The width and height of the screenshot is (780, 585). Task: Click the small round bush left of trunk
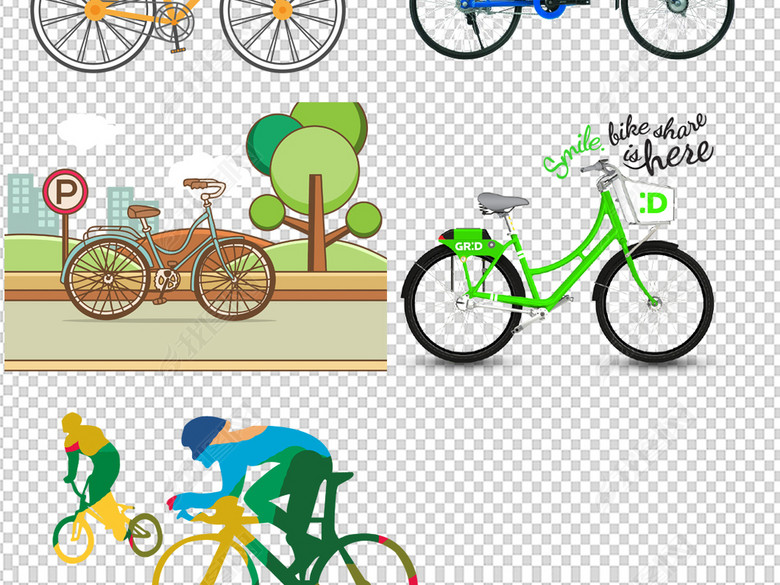267,211
